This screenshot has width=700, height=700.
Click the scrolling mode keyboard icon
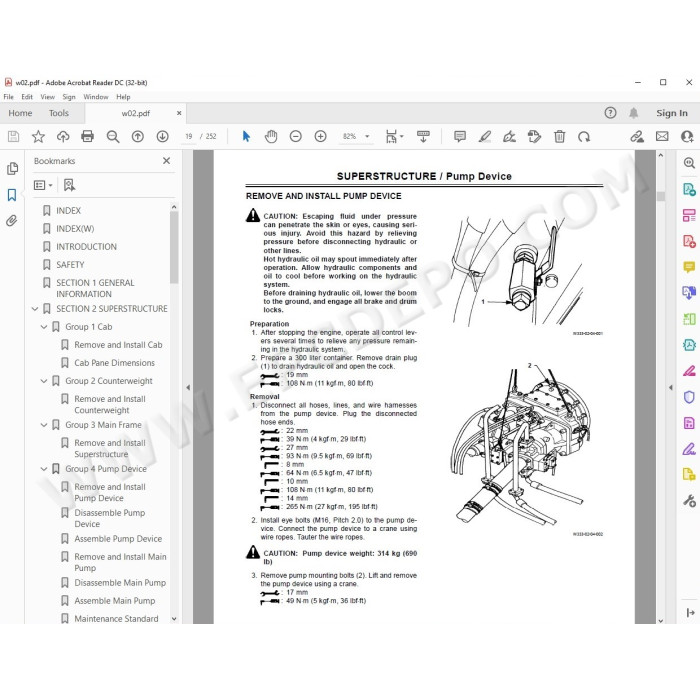423,137
